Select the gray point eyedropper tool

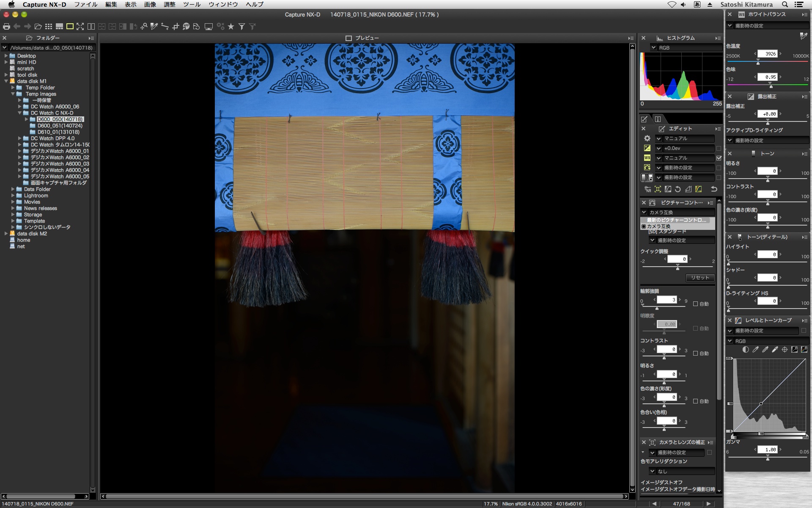pyautogui.click(x=154, y=27)
